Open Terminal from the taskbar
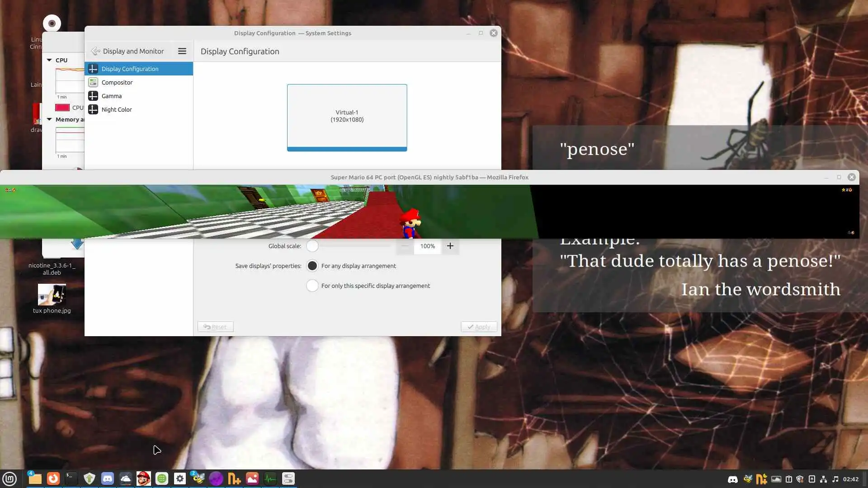This screenshot has width=868, height=488. 71,478
